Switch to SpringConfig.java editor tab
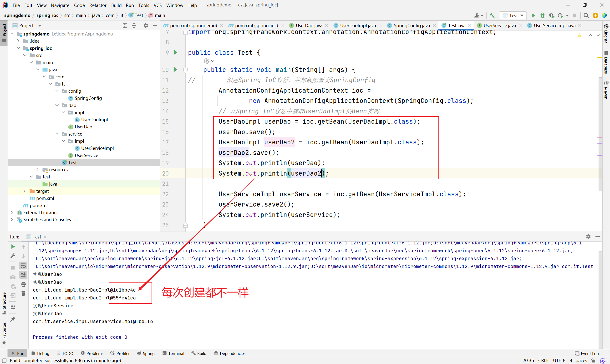610x364 pixels. [x=411, y=25]
